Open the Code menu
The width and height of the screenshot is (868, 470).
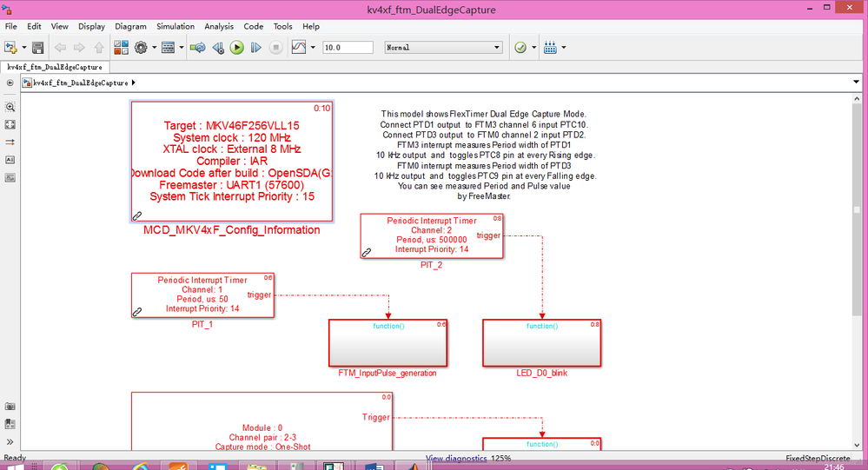254,27
